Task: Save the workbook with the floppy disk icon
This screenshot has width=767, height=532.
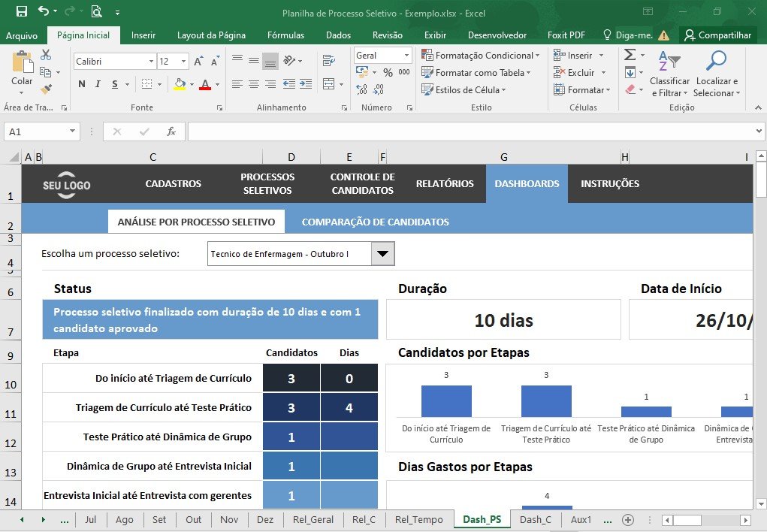Action: [x=22, y=11]
